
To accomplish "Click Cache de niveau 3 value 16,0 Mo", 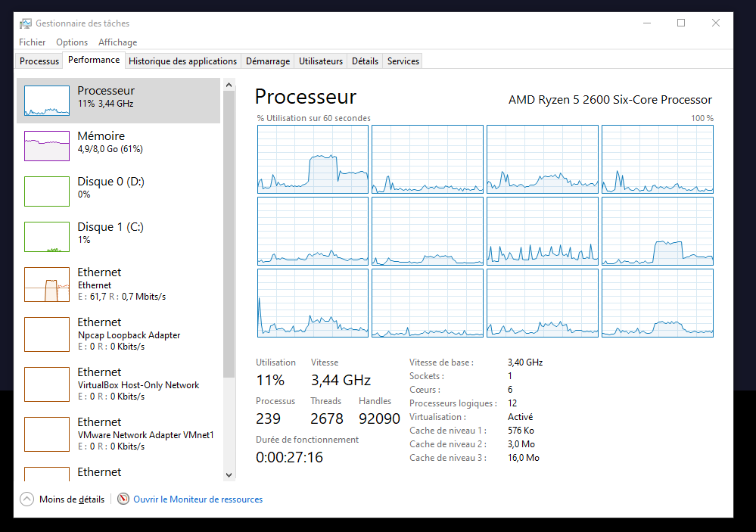I will click(523, 458).
